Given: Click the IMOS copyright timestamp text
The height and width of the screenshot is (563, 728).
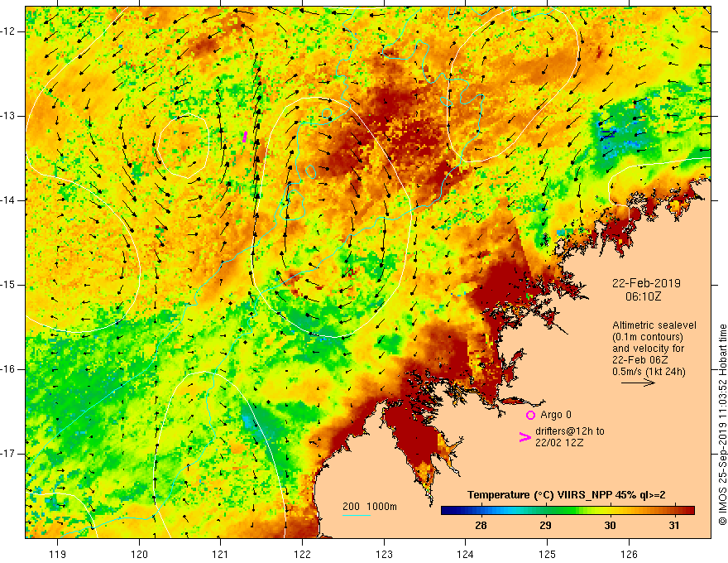Looking at the screenshot, I should tap(722, 425).
